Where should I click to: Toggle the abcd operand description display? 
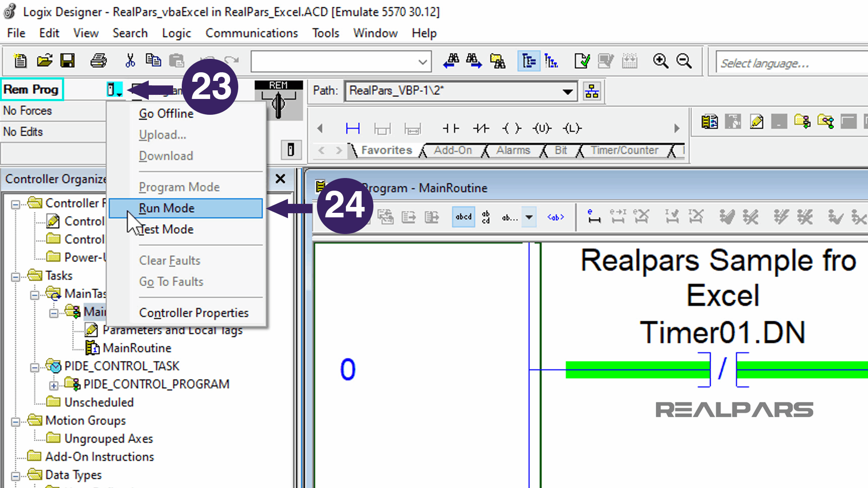pos(463,217)
